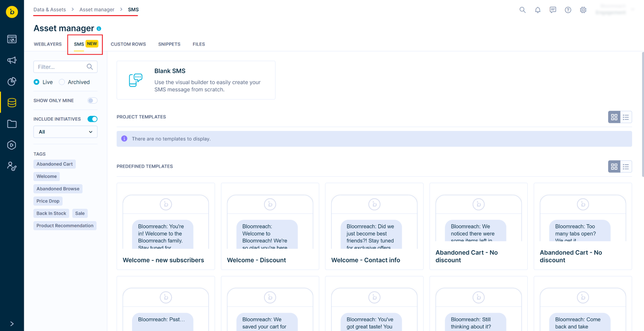
Task: Open the Weblayers tab
Action: (x=48, y=44)
